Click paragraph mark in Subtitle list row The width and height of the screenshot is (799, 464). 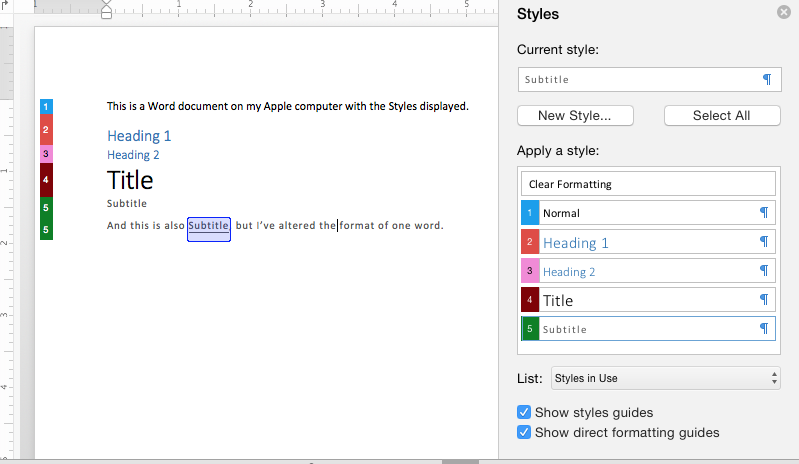tap(764, 329)
